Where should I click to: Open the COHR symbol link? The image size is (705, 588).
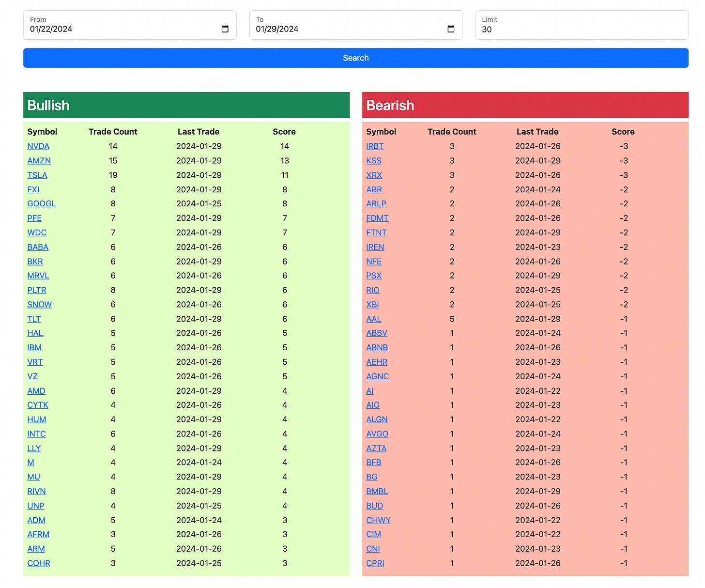coord(39,563)
